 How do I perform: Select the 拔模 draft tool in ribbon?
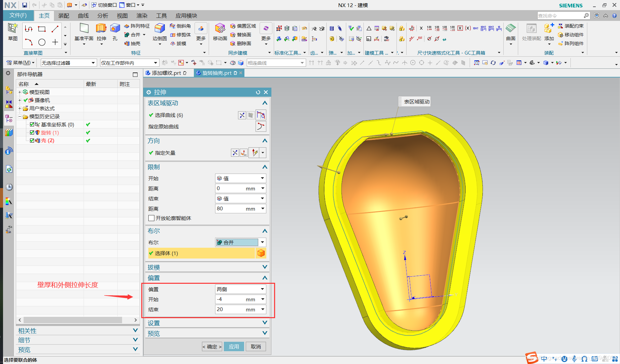(x=178, y=43)
